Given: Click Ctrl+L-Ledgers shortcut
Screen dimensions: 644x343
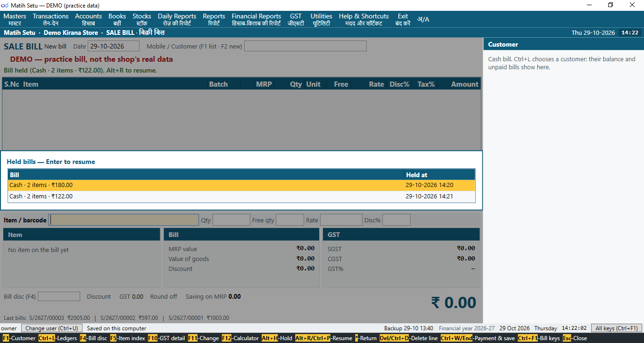Looking at the screenshot, I should 58,338.
